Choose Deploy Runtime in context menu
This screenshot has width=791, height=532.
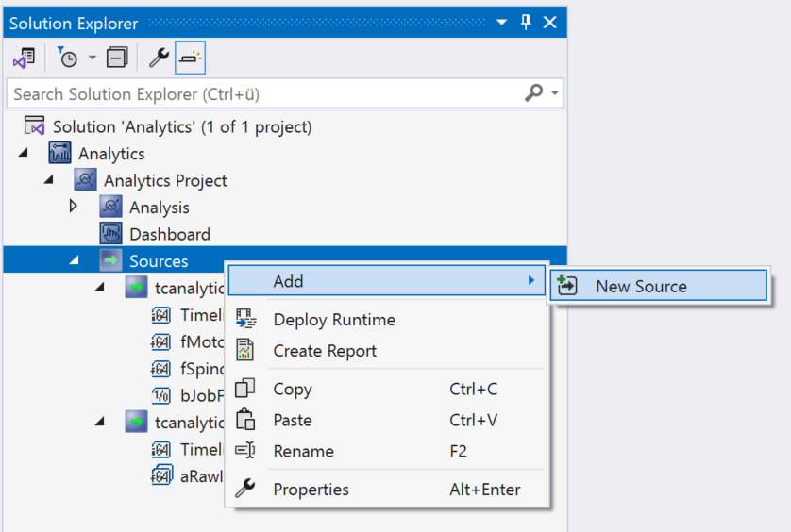pos(386,320)
